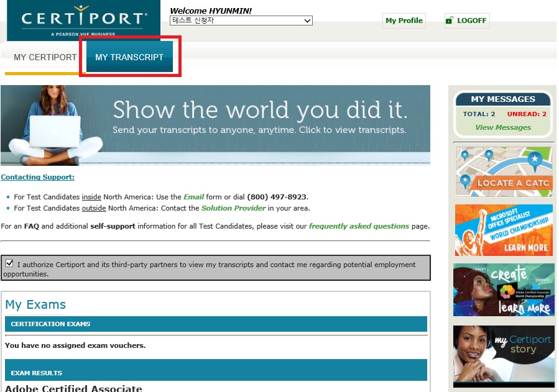Click the Locate a CATC banner

[x=504, y=172]
